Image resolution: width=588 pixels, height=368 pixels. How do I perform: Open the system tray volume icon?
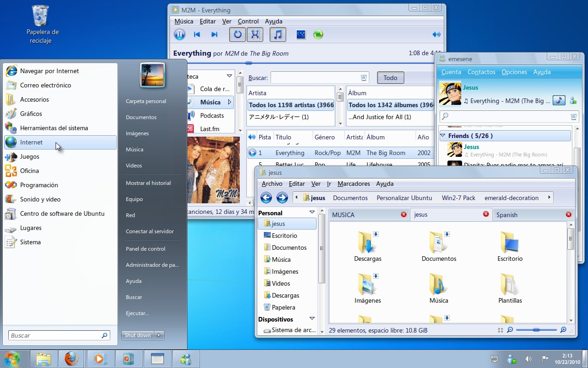pos(528,359)
